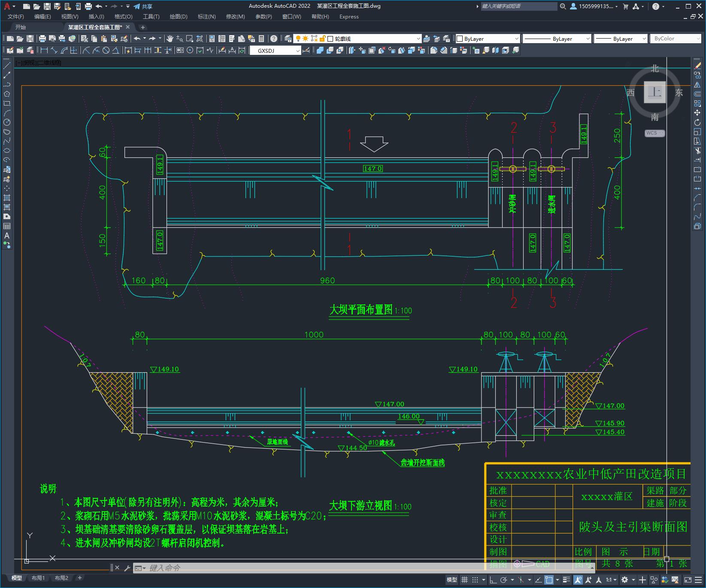706x588 pixels.
Task: Toggle ortho mode in status bar
Action: 493,580
